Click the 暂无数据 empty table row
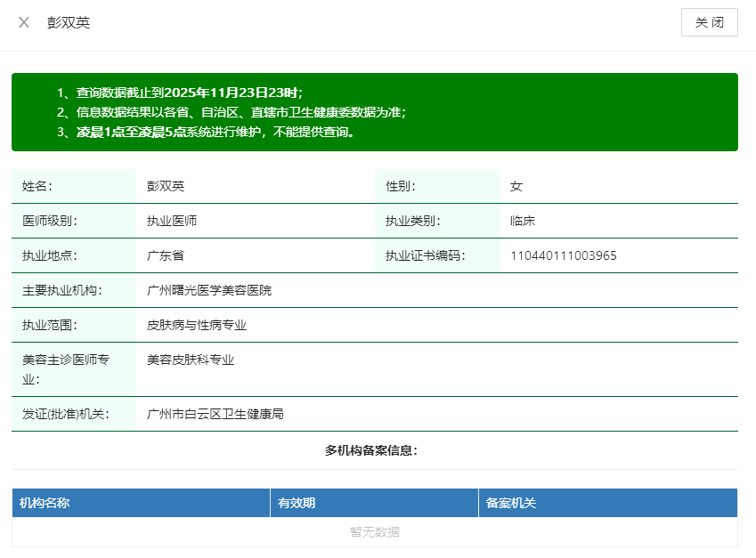 click(x=374, y=532)
